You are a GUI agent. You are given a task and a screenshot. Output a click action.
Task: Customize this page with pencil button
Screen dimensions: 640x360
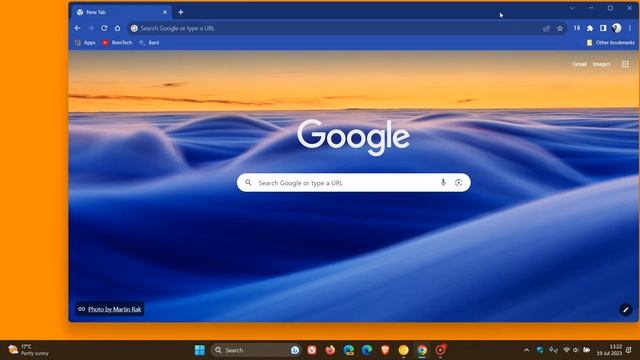(625, 310)
